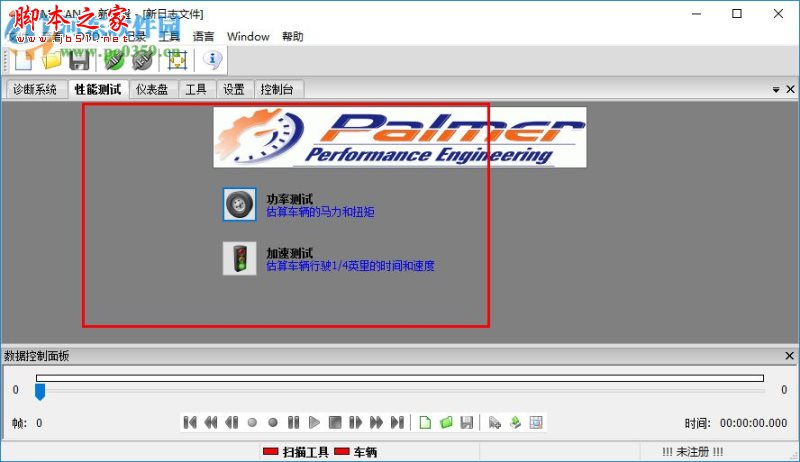Toggle full screen with the blue frame icon
Image resolution: width=800 pixels, height=462 pixels.
[177, 61]
